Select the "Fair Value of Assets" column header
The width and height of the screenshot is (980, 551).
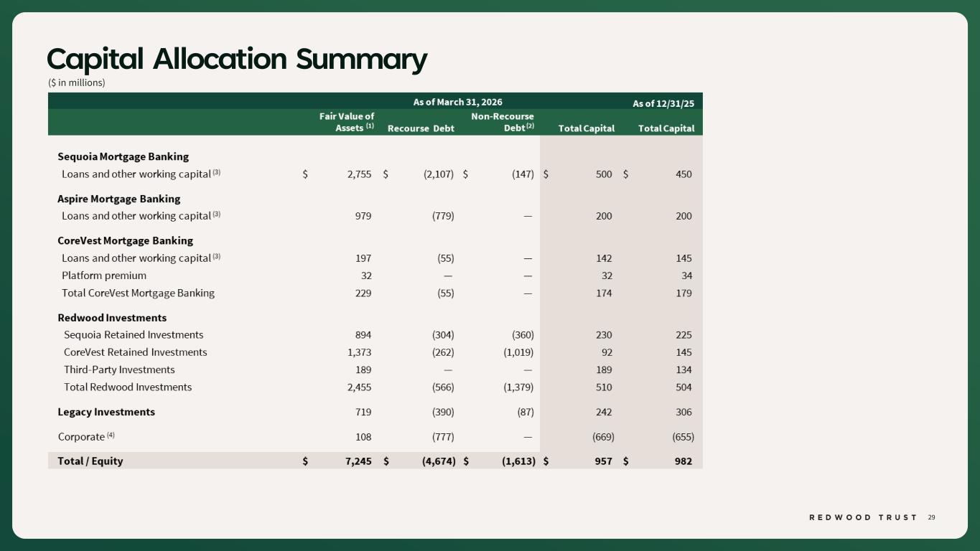pos(347,122)
